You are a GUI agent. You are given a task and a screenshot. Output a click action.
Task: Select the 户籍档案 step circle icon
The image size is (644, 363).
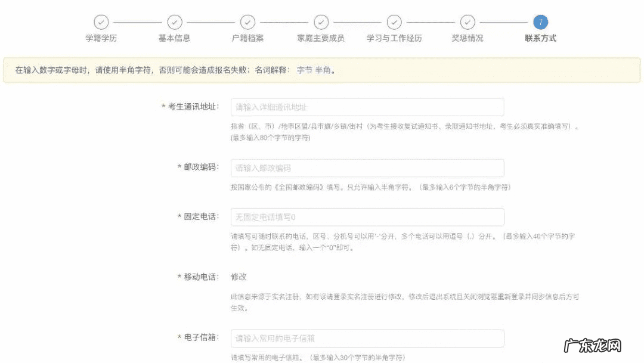pos(248,21)
